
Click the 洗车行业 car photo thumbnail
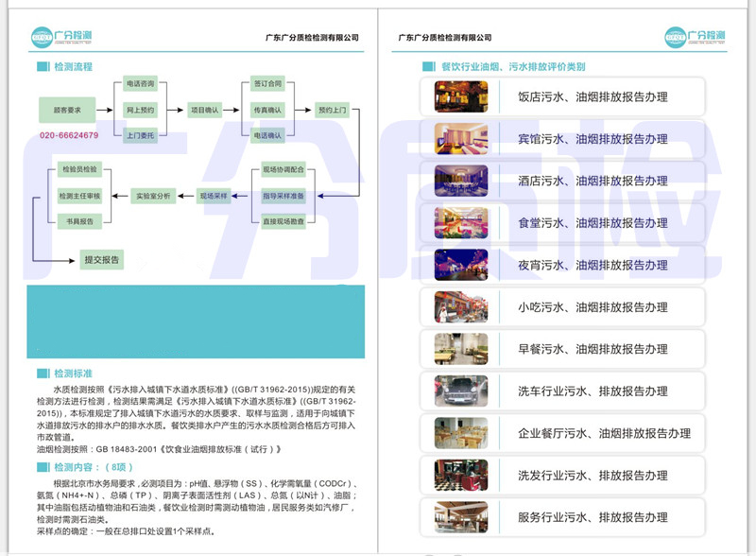point(460,391)
